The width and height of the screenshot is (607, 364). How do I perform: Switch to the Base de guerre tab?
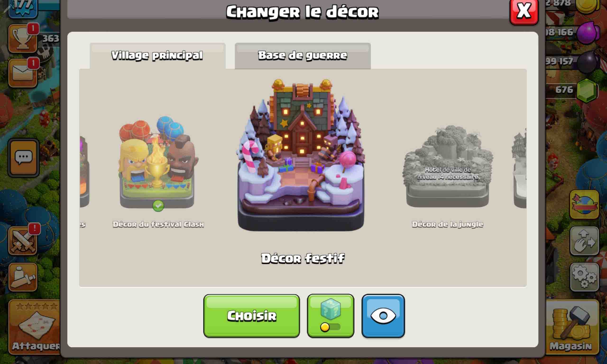tap(303, 56)
